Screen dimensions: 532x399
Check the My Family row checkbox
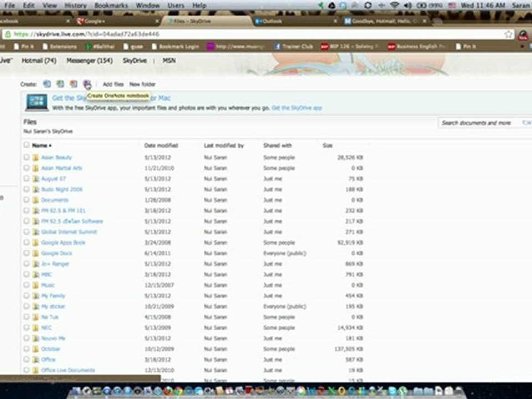click(x=27, y=295)
